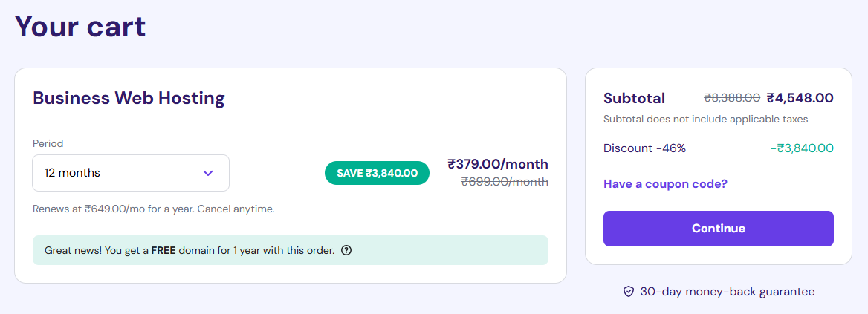The width and height of the screenshot is (868, 314).
Task: Click the crossed-out ₹8,388.00 subtotal
Action: pyautogui.click(x=732, y=98)
